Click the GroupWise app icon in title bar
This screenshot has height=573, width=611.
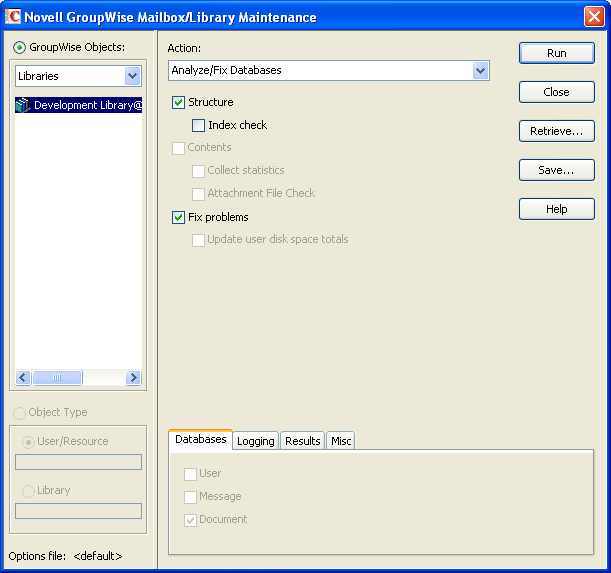(x=12, y=16)
